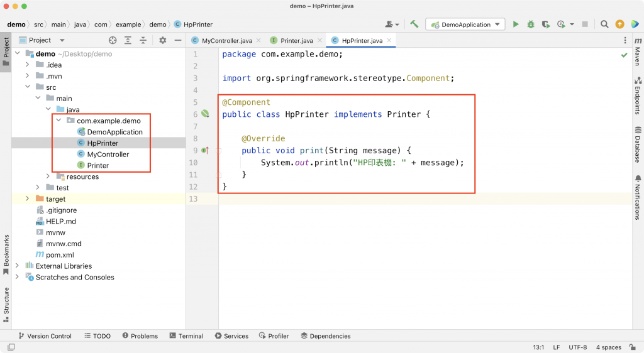
Task: Select opened file with target icon
Action: [113, 40]
